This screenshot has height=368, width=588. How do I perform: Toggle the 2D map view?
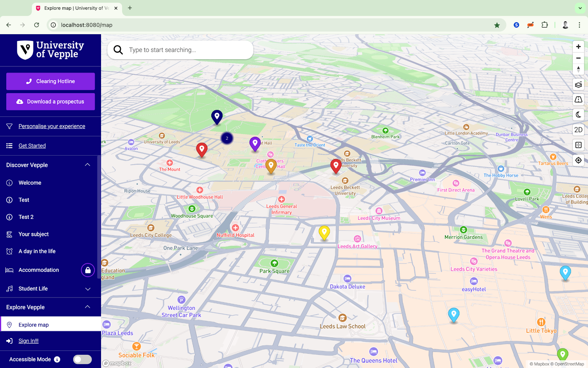click(578, 130)
